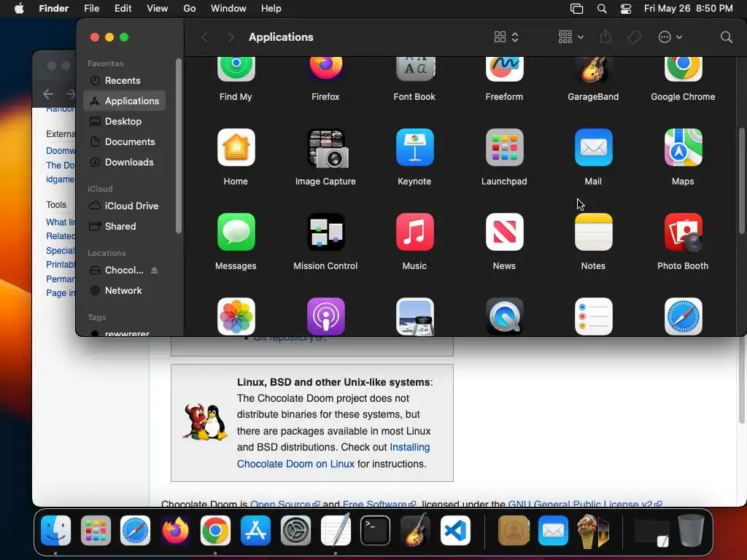Image resolution: width=747 pixels, height=560 pixels.
Task: Open the Preview app icon
Action: tap(414, 316)
